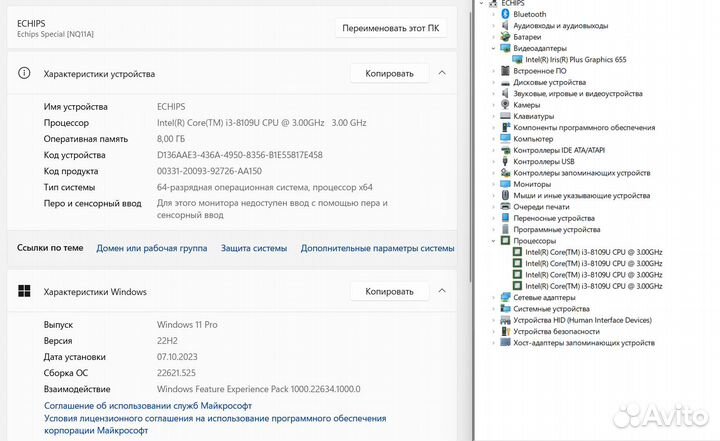Click the icon beside Звуковые, игровые и видеоустройства
The image size is (720, 441).
click(x=506, y=93)
